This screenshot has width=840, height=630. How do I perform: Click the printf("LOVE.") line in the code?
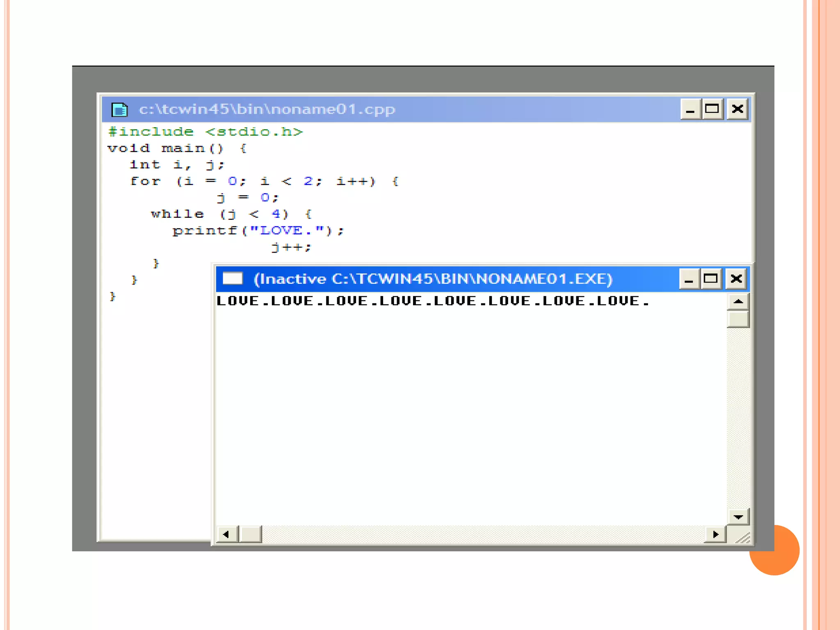point(258,231)
